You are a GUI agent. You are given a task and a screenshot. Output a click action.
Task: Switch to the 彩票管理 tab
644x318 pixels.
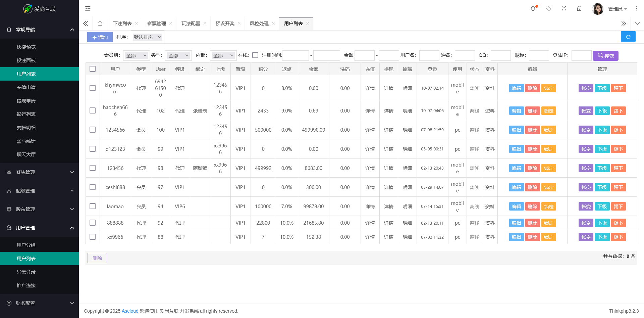(x=156, y=24)
